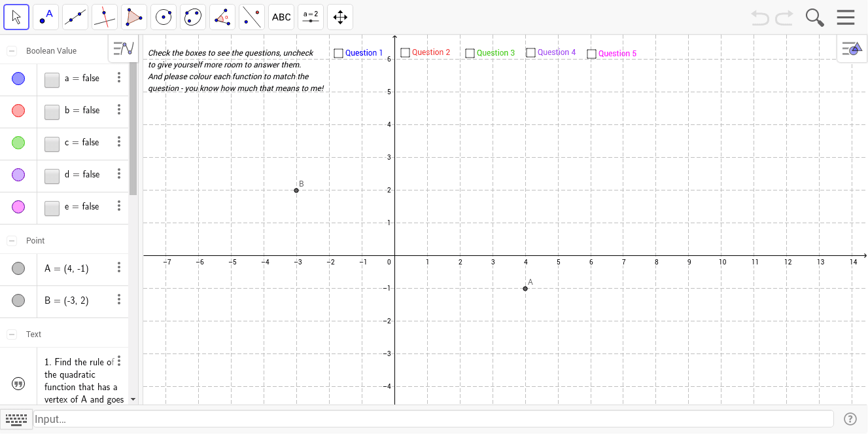
Task: Select the Polygon tool
Action: [134, 17]
